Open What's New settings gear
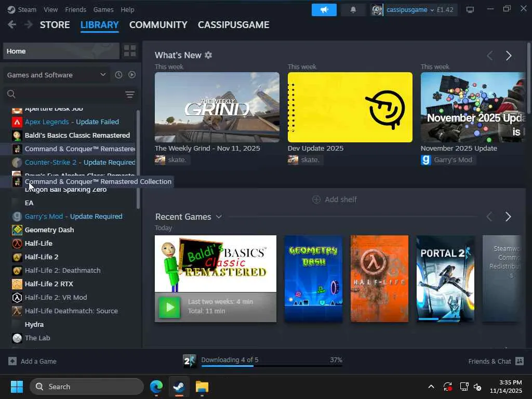The width and height of the screenshot is (532, 399). [x=208, y=55]
